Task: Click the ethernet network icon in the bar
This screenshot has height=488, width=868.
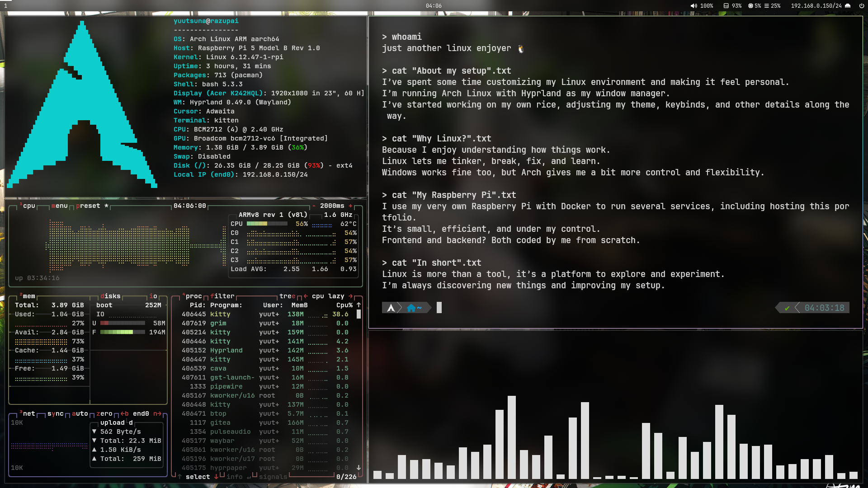Action: [848, 6]
